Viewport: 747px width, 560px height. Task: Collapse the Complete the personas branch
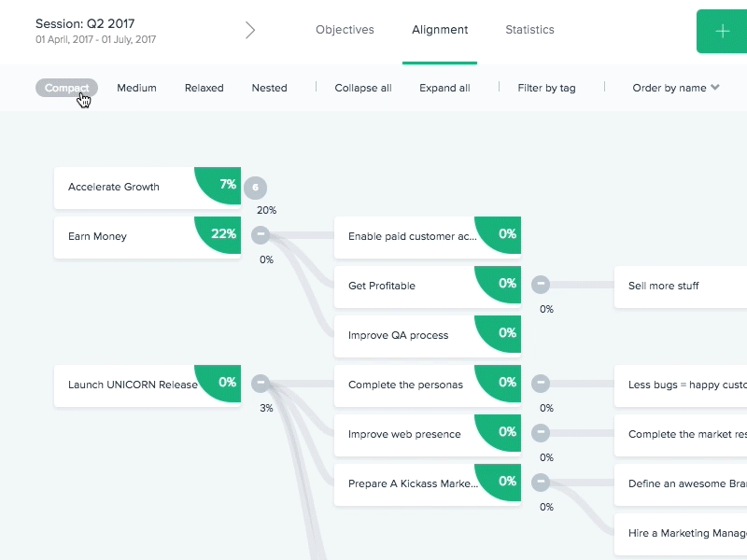click(x=541, y=383)
